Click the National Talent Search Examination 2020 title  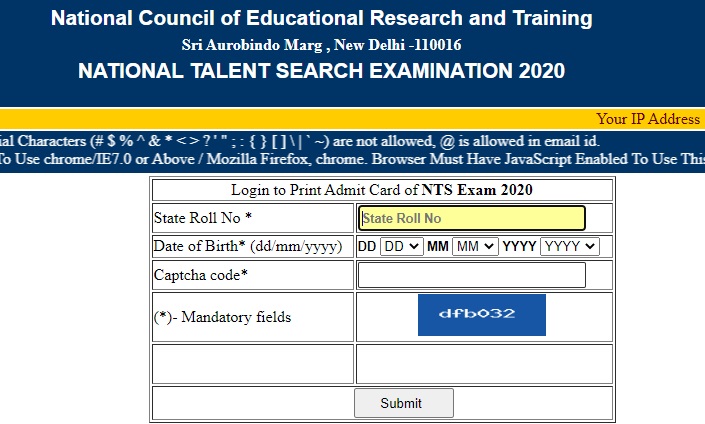click(x=321, y=71)
